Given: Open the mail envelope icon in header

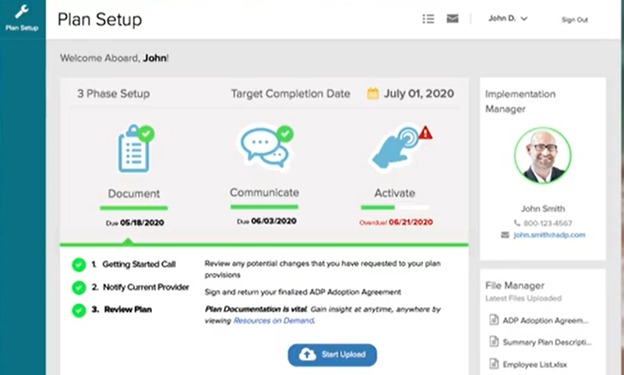Looking at the screenshot, I should coord(452,18).
